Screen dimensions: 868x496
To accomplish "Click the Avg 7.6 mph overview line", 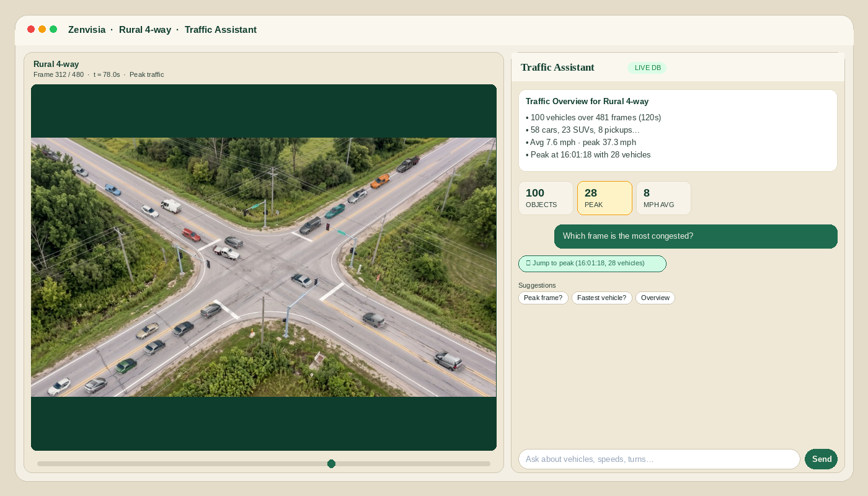I will (581, 143).
